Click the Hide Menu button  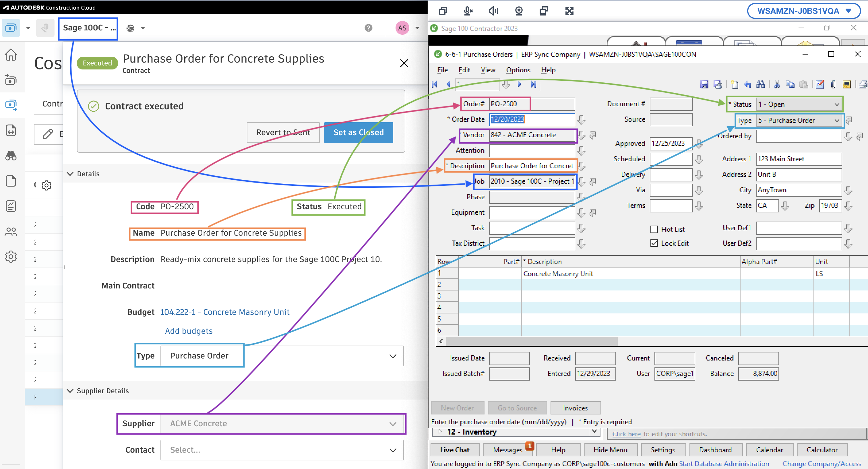[610, 450]
